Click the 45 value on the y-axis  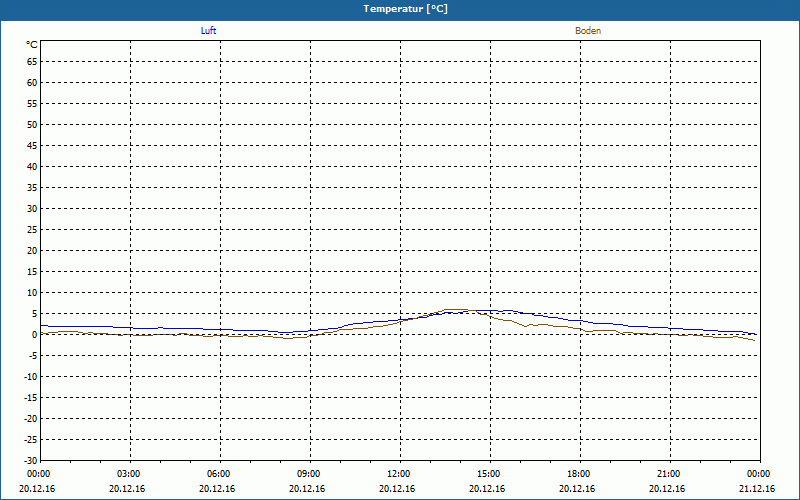point(32,146)
